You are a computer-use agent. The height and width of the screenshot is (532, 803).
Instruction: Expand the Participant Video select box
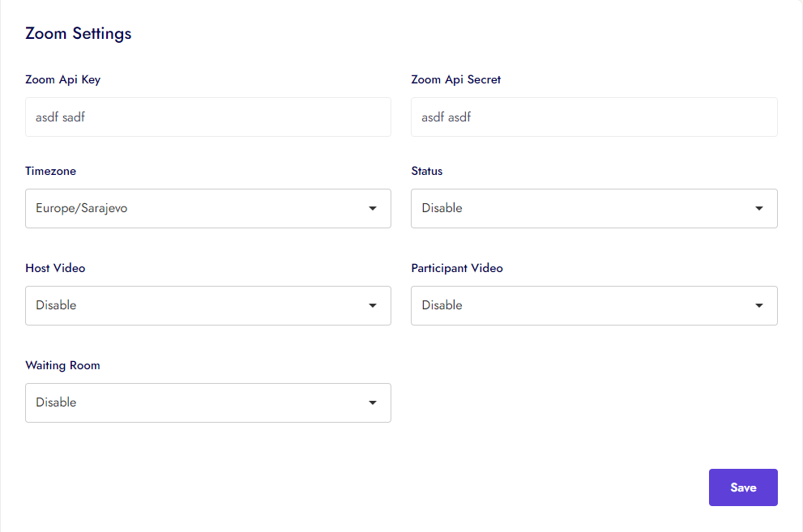tap(583, 306)
